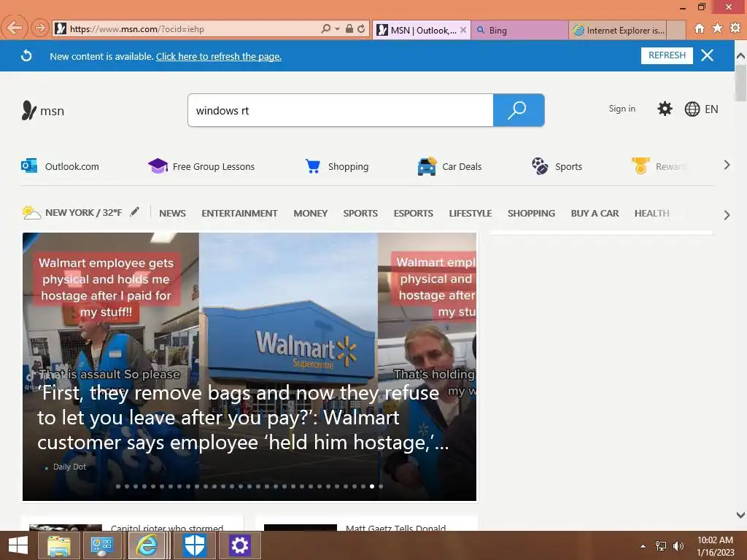Viewport: 747px width, 560px height.
Task: Click the small new tab button
Action: click(676, 30)
